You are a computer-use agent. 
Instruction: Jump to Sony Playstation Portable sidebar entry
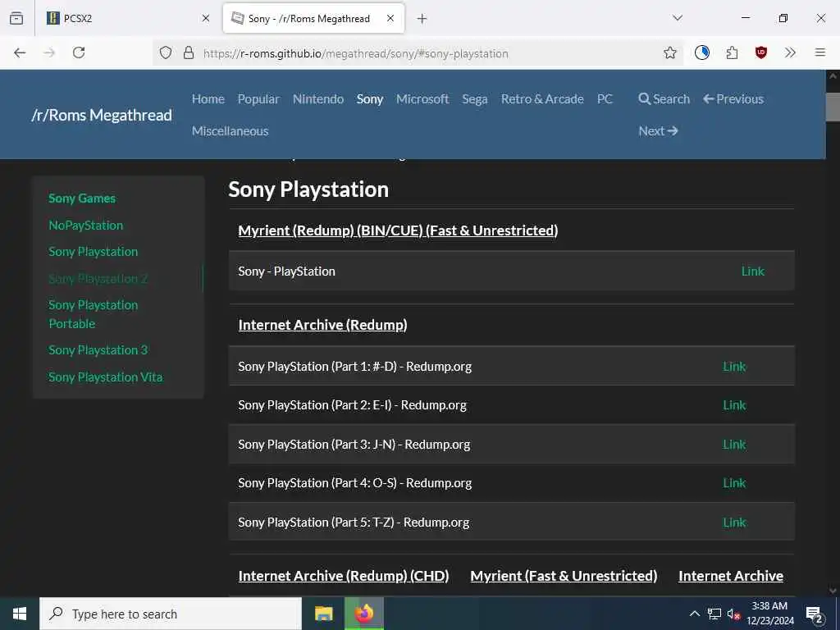94,314
